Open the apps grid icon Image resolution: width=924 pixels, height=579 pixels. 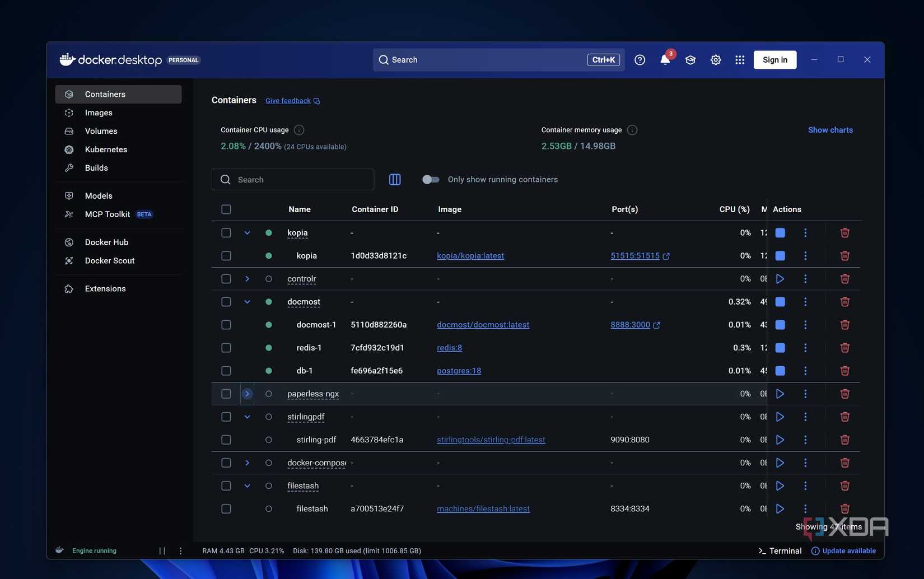coord(740,60)
